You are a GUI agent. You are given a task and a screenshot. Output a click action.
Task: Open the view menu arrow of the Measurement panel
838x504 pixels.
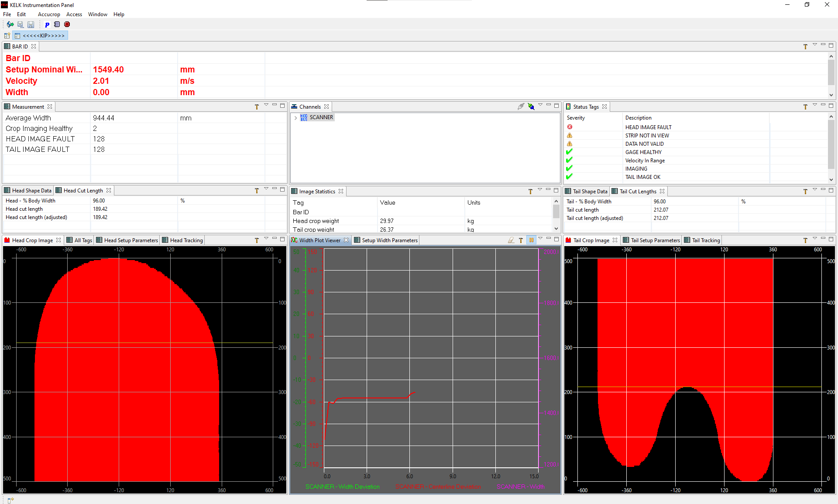click(266, 105)
